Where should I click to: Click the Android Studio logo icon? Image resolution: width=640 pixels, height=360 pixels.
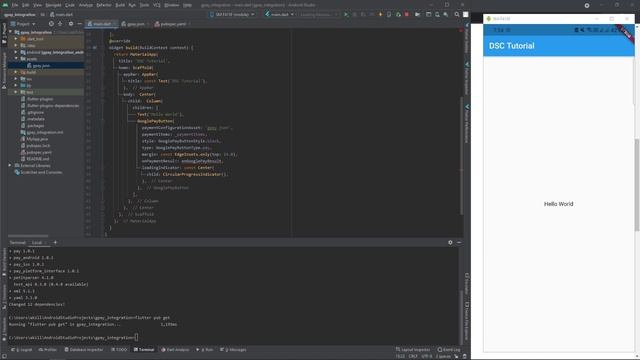point(5,5)
